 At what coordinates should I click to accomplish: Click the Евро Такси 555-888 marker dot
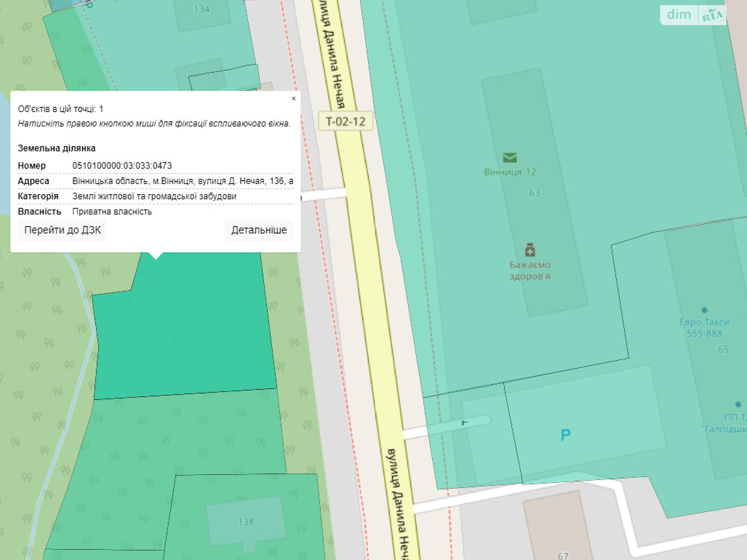click(x=705, y=310)
